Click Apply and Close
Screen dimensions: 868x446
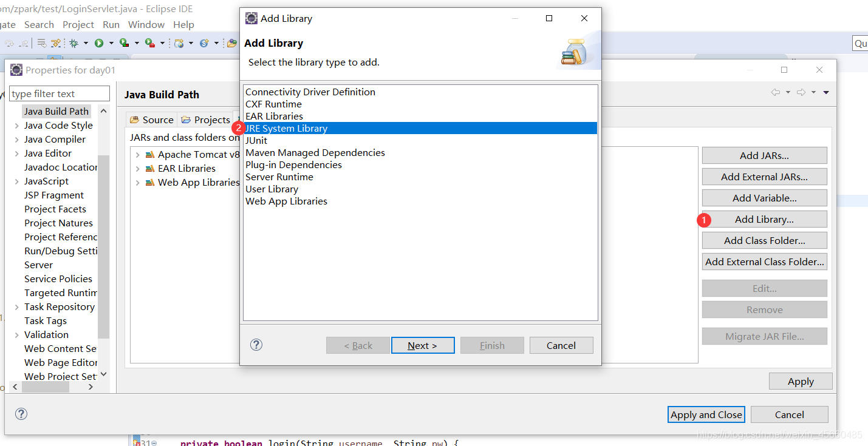point(706,414)
